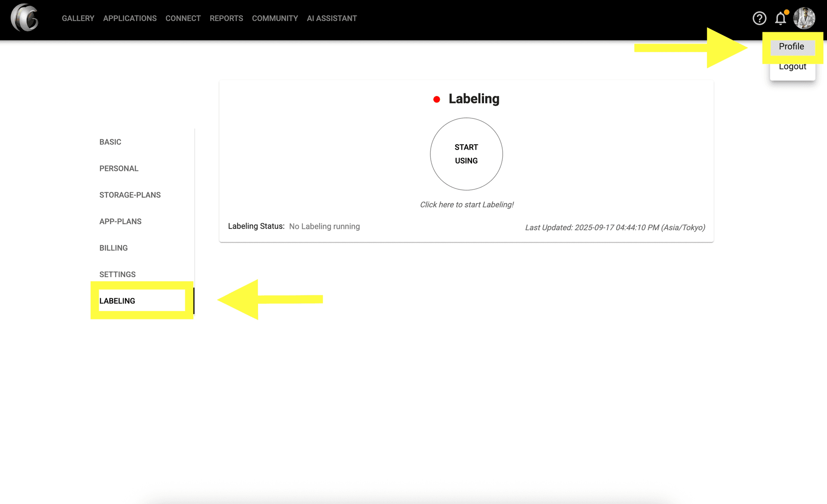Select the Storage-Plans tab

[130, 195]
